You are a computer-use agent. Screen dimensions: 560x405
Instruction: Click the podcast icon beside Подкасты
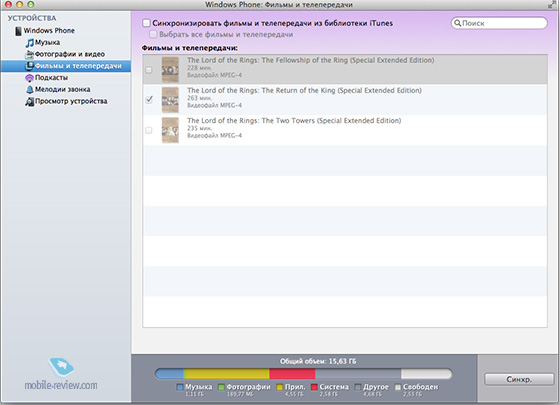coord(29,78)
